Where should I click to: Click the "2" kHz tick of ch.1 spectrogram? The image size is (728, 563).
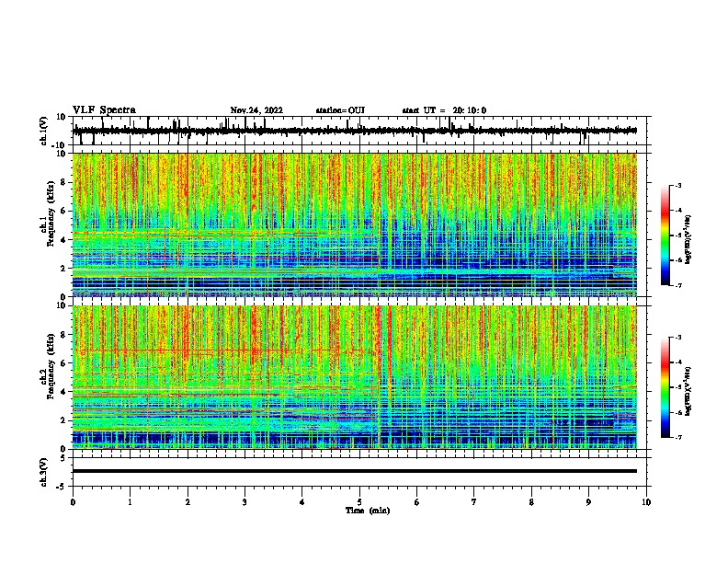(63, 268)
